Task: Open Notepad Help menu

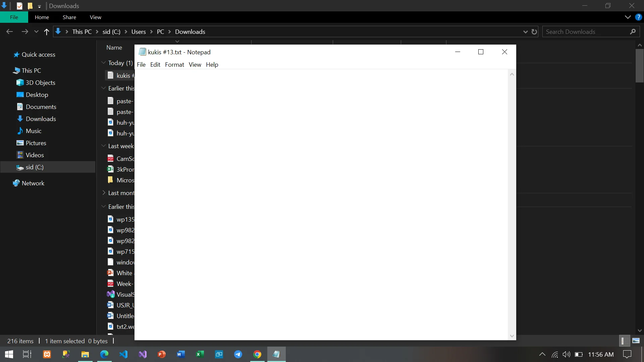Action: 212,64
